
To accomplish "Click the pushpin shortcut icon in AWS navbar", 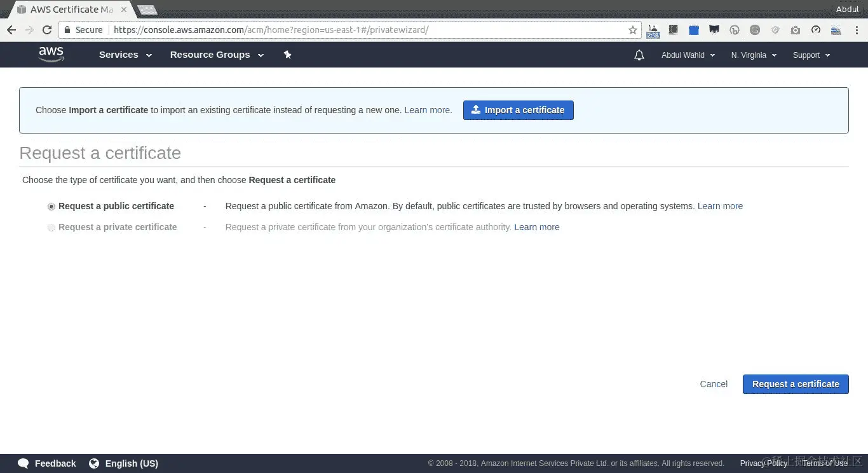I will click(x=287, y=55).
